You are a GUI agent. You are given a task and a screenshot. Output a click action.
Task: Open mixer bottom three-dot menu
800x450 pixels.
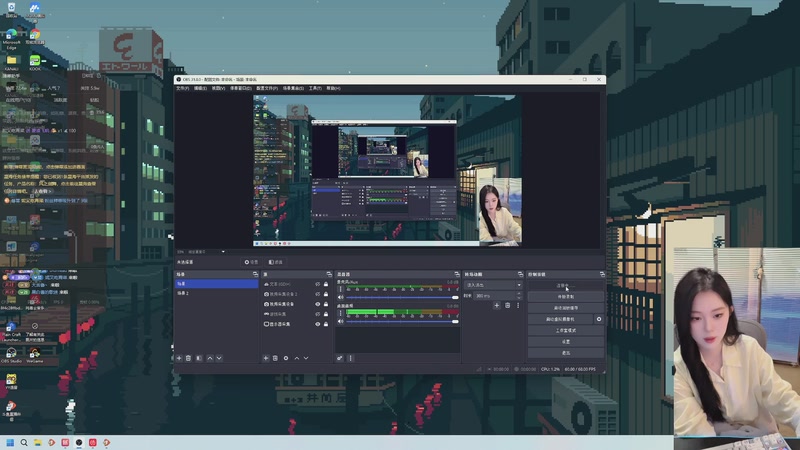coord(351,358)
